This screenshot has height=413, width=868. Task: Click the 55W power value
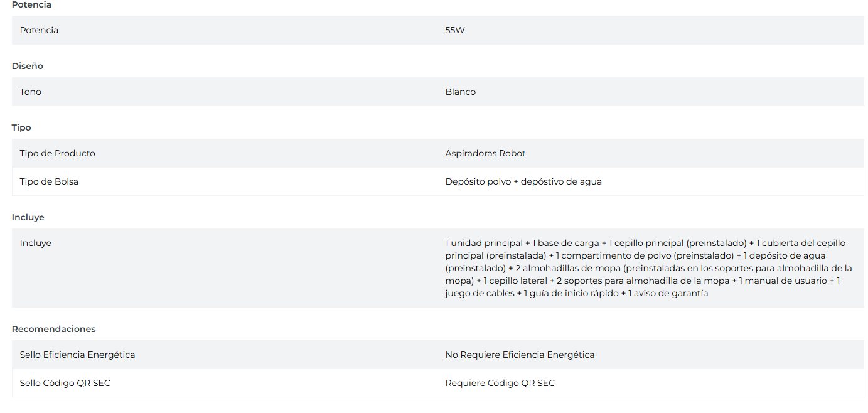[x=455, y=30]
